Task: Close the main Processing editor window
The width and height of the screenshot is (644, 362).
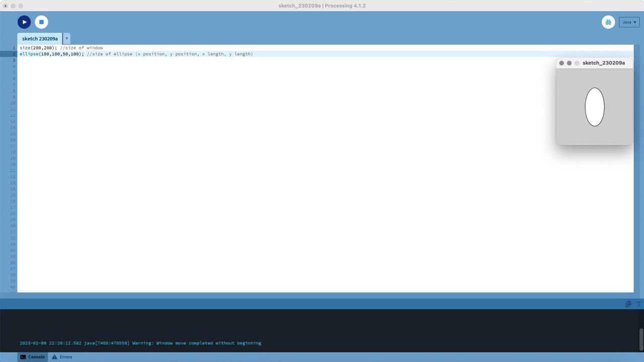Action: 5,6
